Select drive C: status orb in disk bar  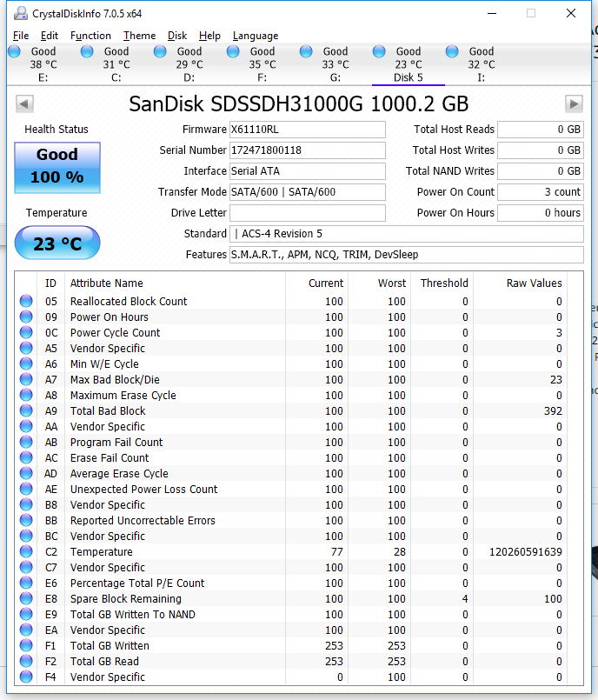click(87, 52)
